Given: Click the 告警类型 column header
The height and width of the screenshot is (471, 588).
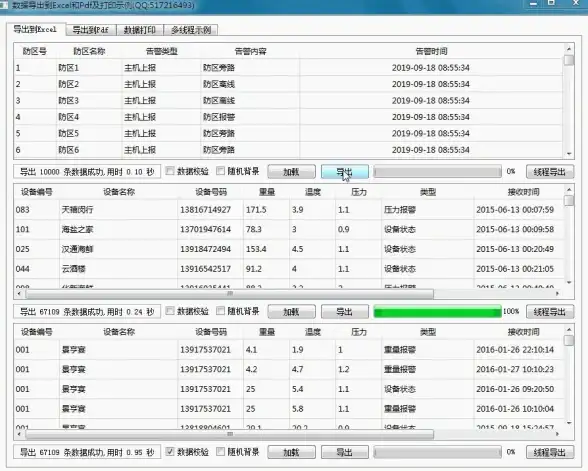Looking at the screenshot, I should coord(161,51).
